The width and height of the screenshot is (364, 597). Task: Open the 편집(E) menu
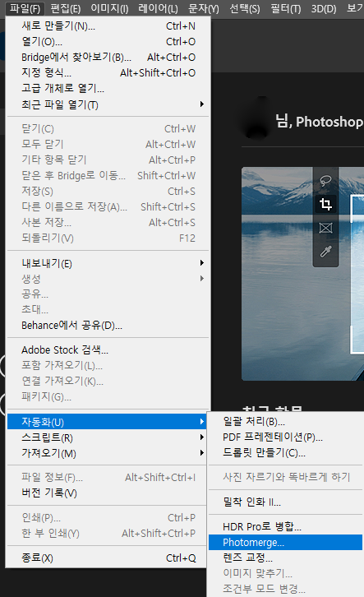pyautogui.click(x=66, y=8)
